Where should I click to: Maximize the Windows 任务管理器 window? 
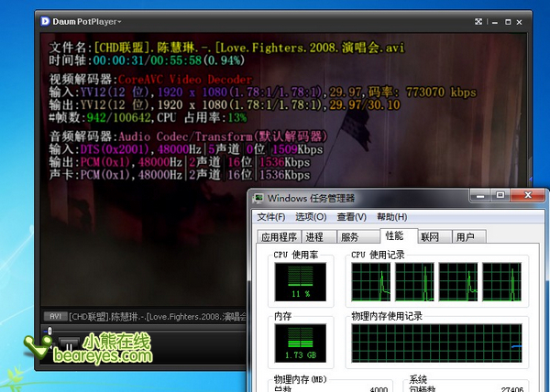pyautogui.click(x=500, y=195)
